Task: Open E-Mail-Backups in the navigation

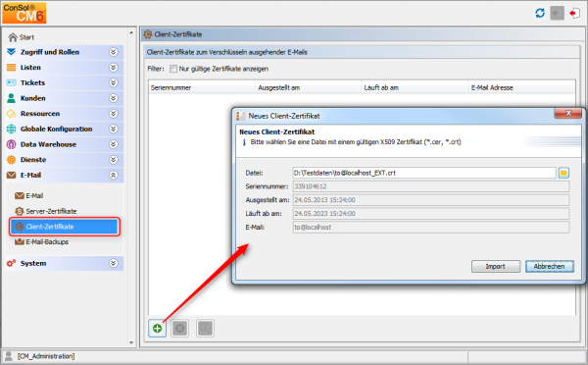Action: 41,241
